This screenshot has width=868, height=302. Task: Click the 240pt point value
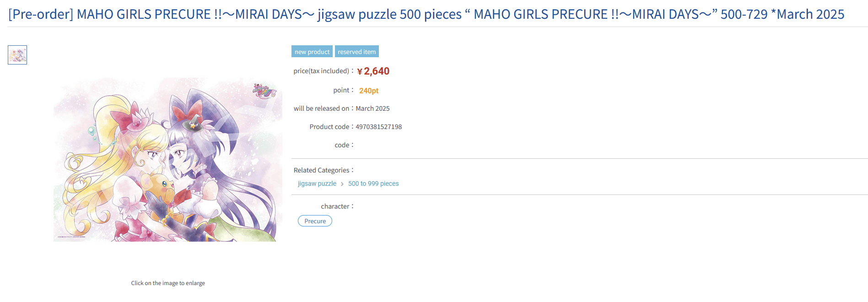(x=369, y=91)
